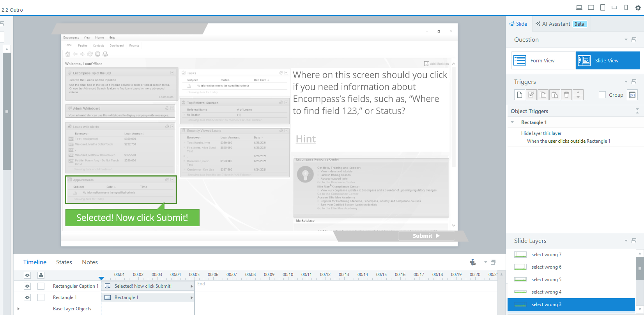Expand Base Layer Objects in timeline
Viewport: 644px width, 315px height.
pos(18,309)
